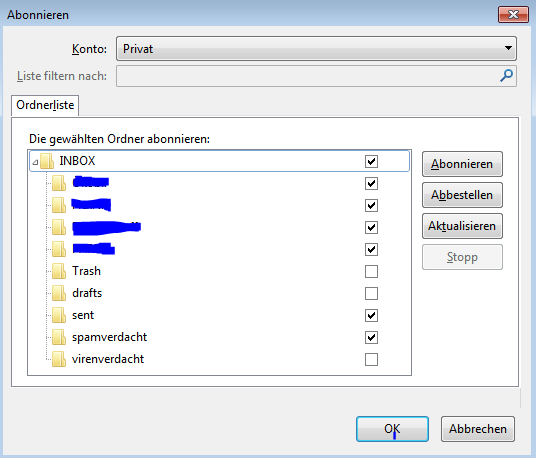
Task: Click the sent folder icon
Action: (x=59, y=315)
